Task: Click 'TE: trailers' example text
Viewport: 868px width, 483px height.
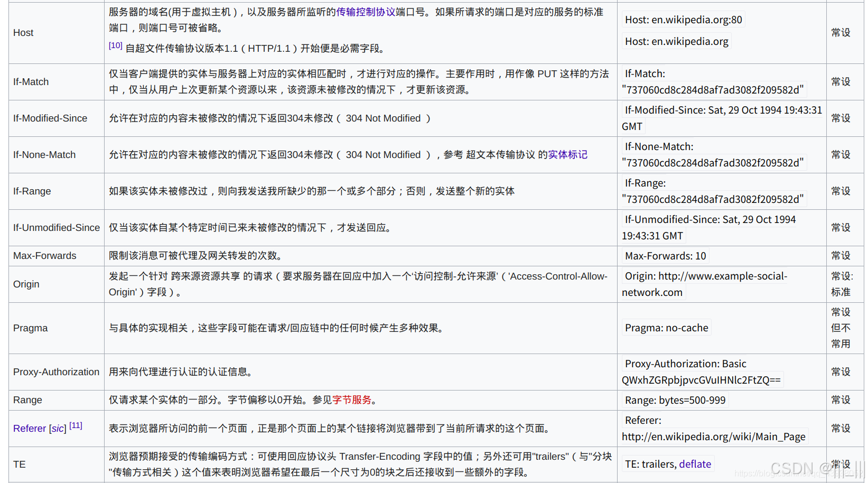Action: pos(650,464)
